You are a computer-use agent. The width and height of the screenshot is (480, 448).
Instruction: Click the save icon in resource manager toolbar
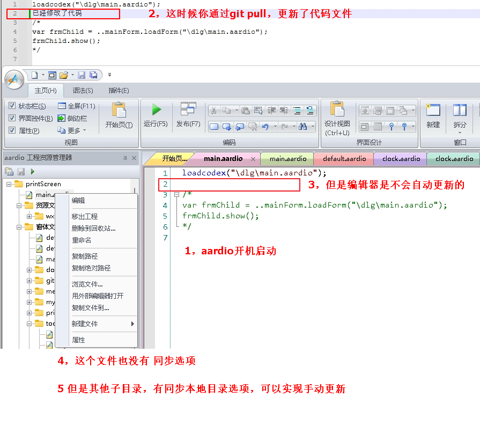(x=21, y=172)
